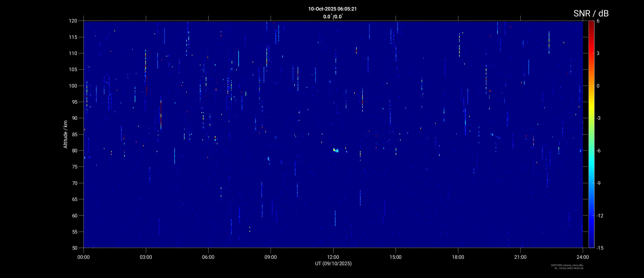The height and width of the screenshot is (278, 644).
Task: Pick the dark red top of colorbar
Action: point(591,24)
